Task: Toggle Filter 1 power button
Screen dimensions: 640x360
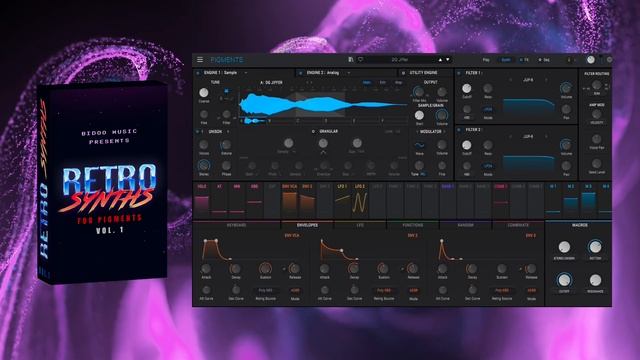Action: 459,73
